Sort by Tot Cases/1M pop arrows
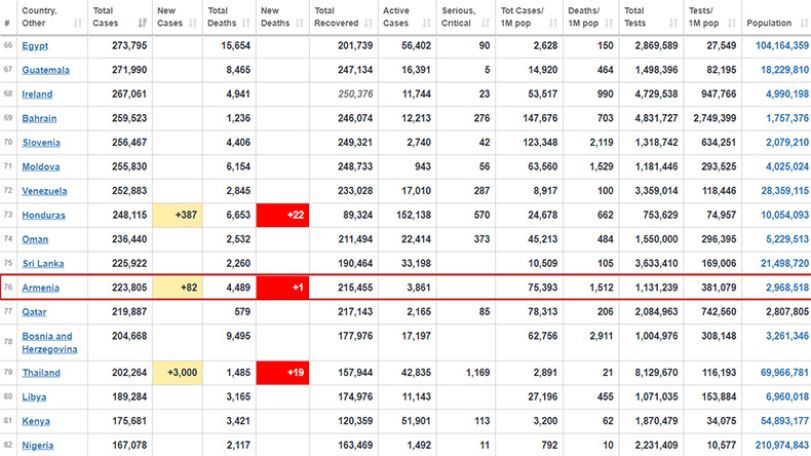The image size is (811, 456). coord(553,23)
